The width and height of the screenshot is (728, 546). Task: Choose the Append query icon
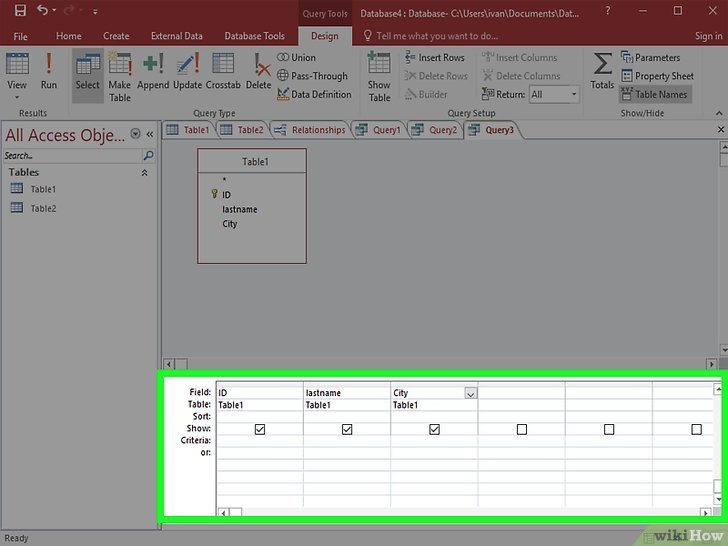[153, 71]
